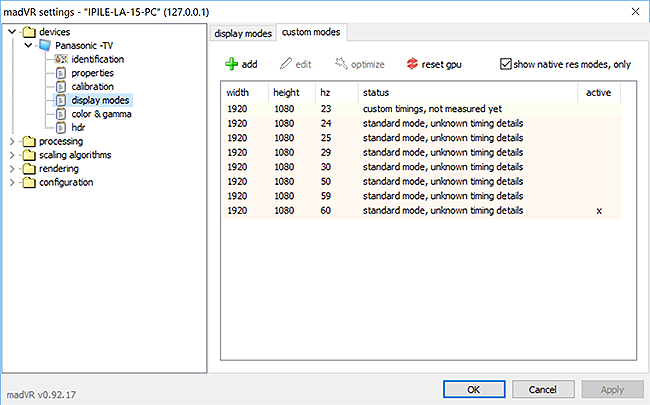This screenshot has height=405, width=650.
Task: Close the madVR settings window
Action: tap(635, 12)
